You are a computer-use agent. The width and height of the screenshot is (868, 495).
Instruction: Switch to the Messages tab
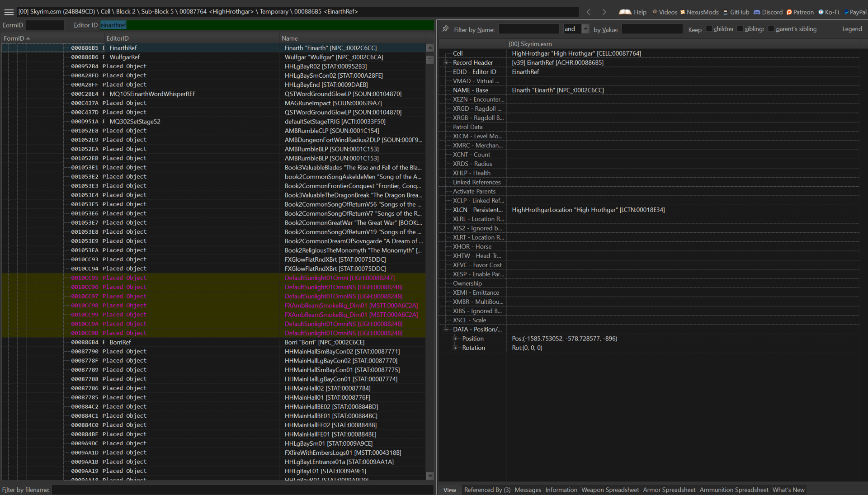click(x=528, y=490)
